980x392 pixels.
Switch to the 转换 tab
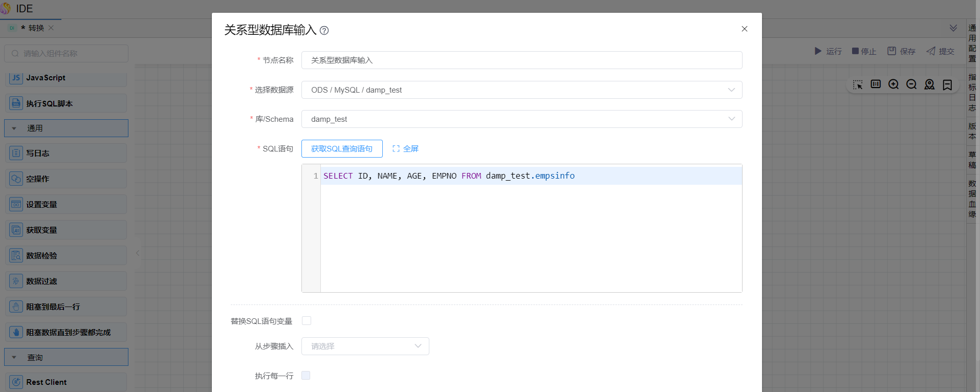pyautogui.click(x=36, y=28)
